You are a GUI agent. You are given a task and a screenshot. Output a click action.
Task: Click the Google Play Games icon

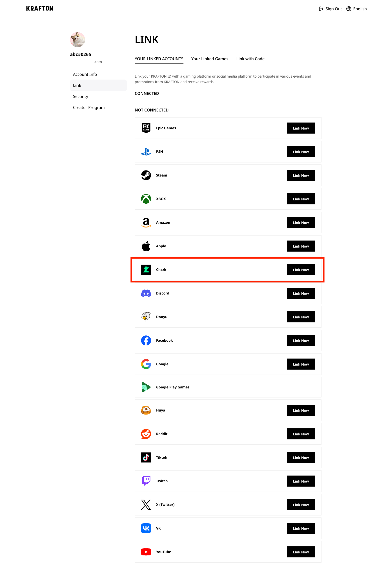point(146,387)
